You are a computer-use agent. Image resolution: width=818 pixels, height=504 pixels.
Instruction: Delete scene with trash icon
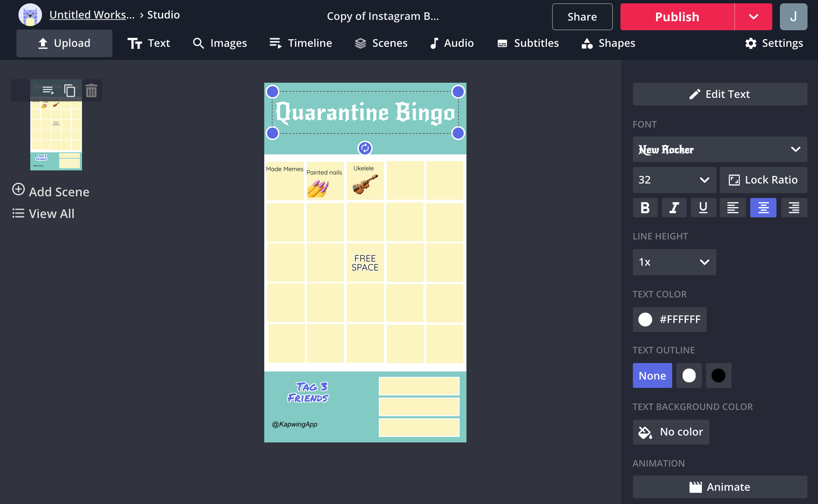tap(91, 90)
